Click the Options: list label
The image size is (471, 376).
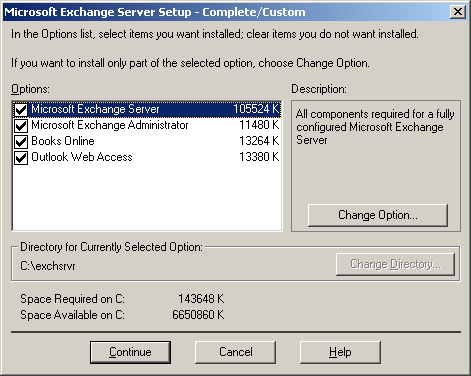[x=30, y=89]
